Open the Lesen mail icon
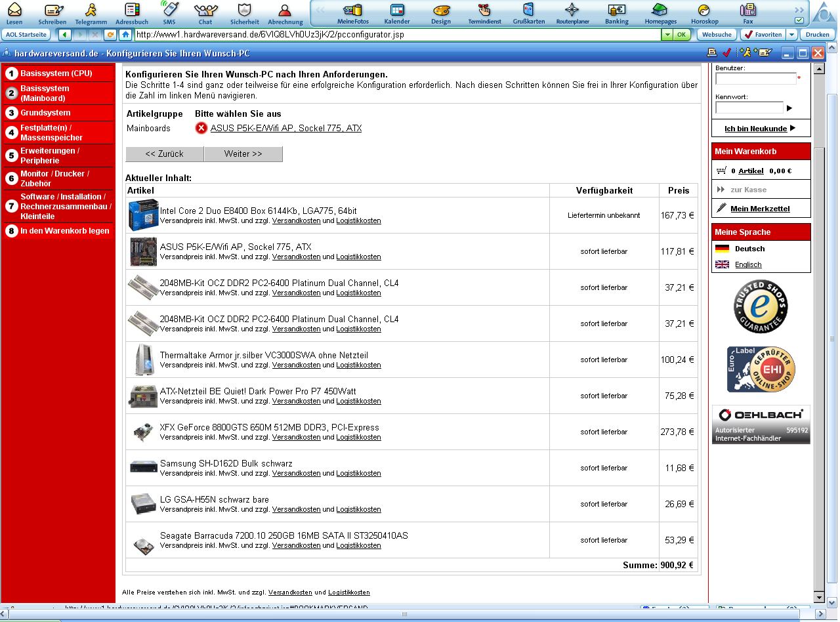 pos(14,12)
